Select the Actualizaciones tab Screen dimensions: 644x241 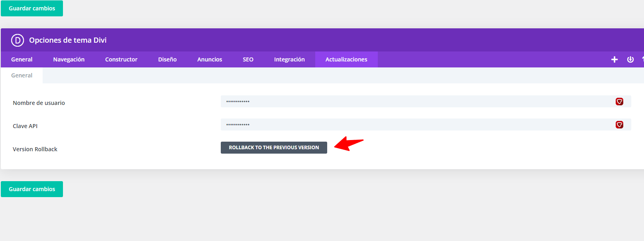346,59
